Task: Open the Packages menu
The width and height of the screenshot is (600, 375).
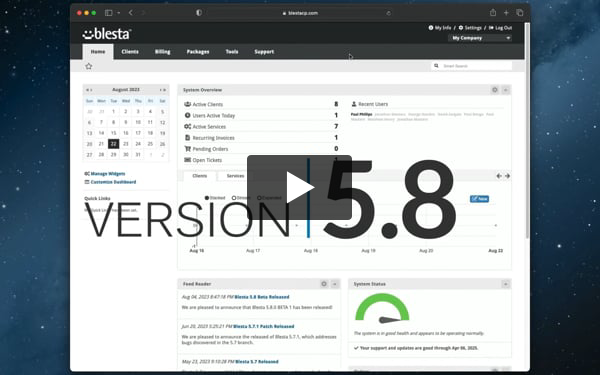Action: 198,52
